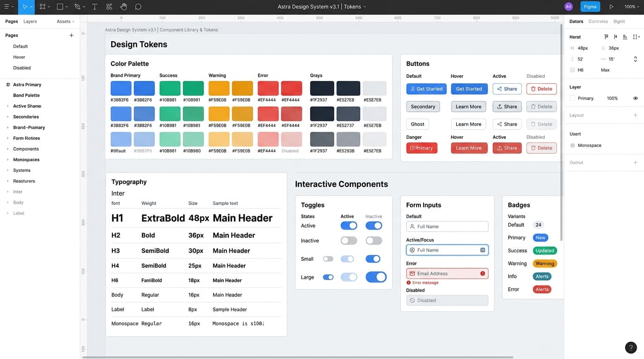
Task: Select the Hand tool
Action: tap(124, 7)
